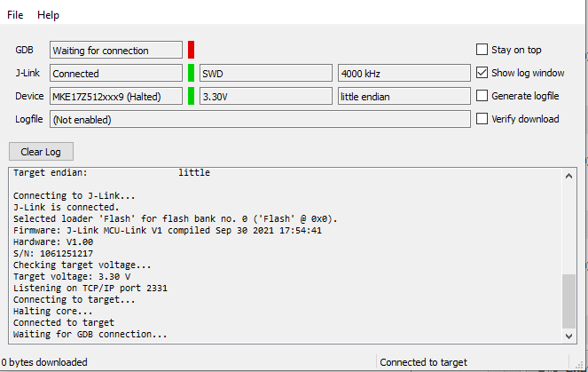The height and width of the screenshot is (372, 588).
Task: Click the little endian field
Action: click(x=403, y=96)
